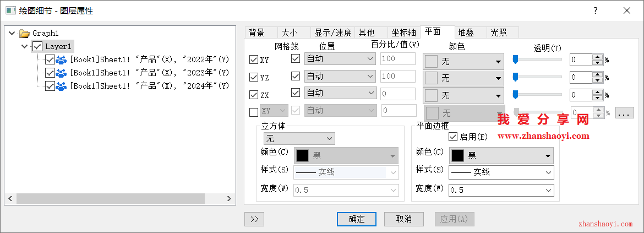Toggle the 启用(E) plane border checkbox
Viewport: 644px width, 233px height.
(x=454, y=137)
